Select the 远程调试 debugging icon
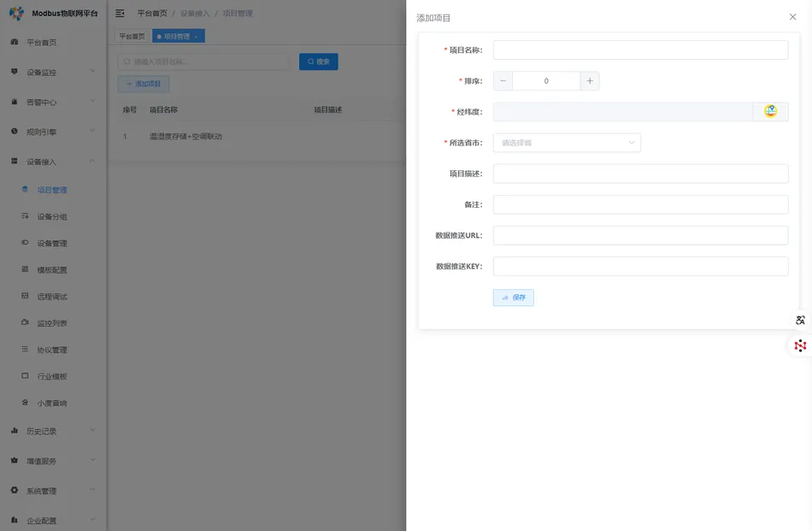Image resolution: width=812 pixels, height=531 pixels. pos(26,295)
